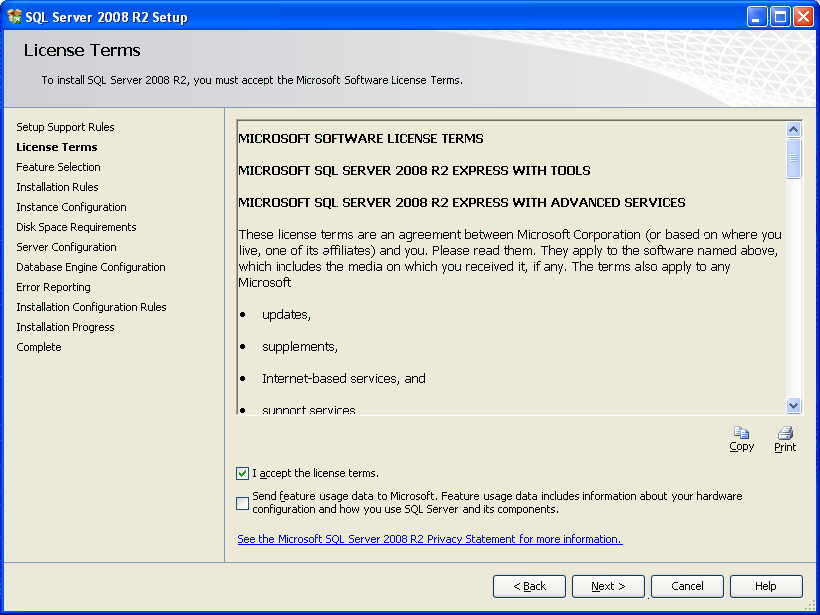Click the 'EXPRESS WITH ADVANCED SERVICES' heading

[x=462, y=202]
